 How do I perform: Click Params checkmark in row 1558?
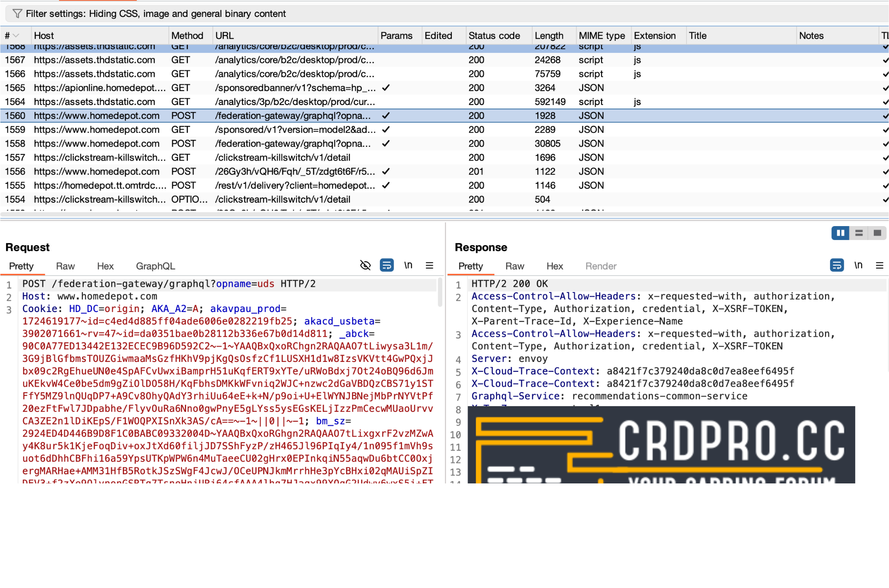pos(386,143)
